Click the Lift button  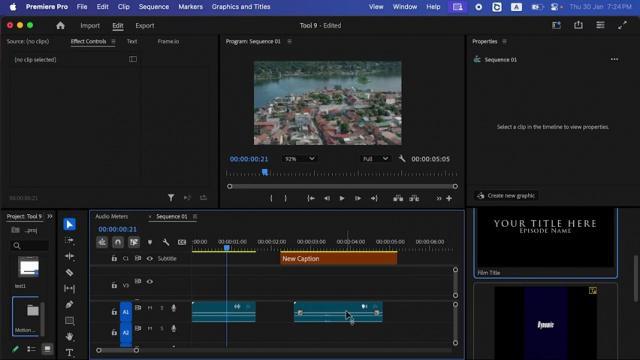point(398,198)
